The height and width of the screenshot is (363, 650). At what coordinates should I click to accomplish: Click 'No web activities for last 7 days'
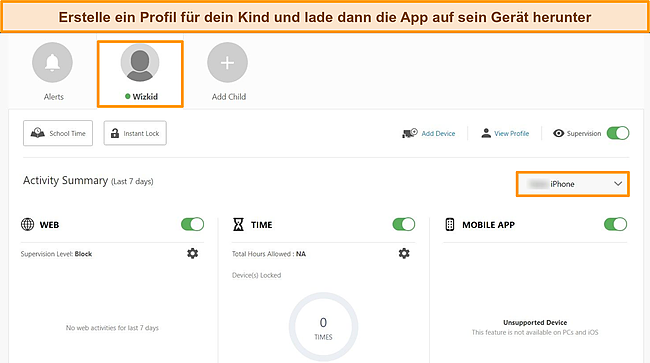tap(112, 328)
